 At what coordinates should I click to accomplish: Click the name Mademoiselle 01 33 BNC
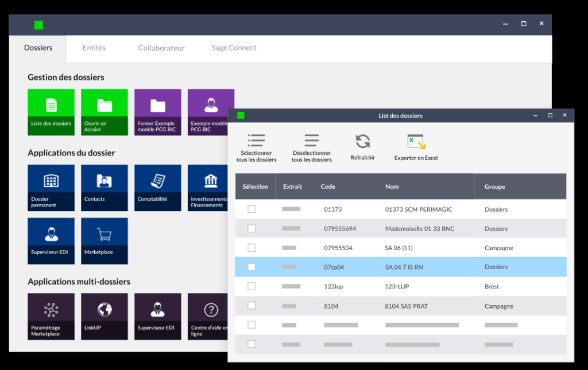[420, 228]
